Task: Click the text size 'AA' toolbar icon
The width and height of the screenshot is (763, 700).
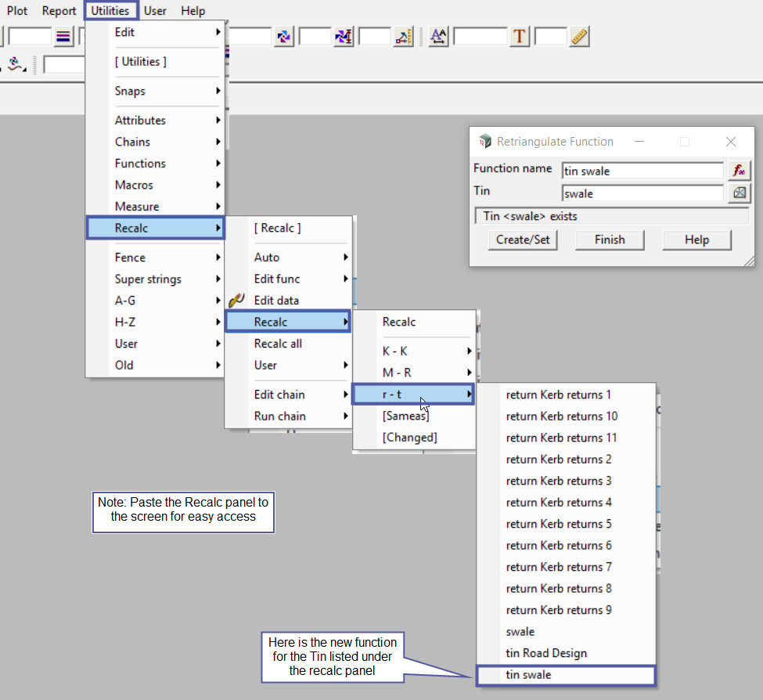Action: point(438,36)
